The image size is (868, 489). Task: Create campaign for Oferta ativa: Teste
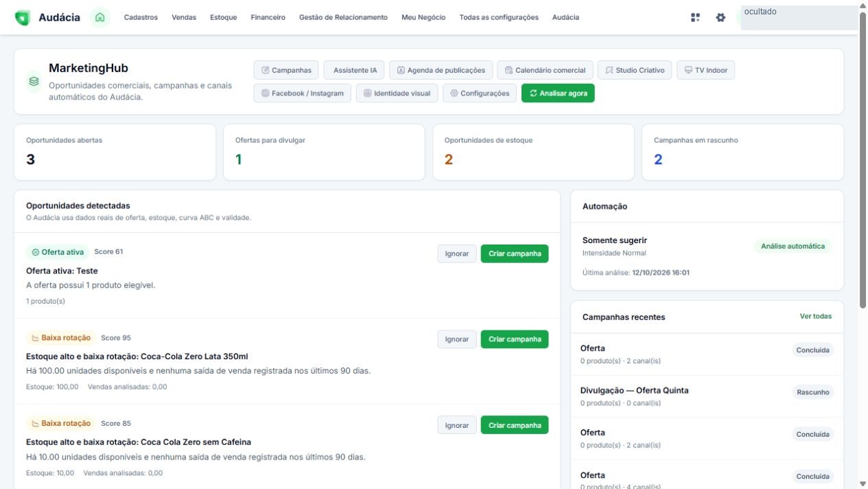pyautogui.click(x=515, y=253)
